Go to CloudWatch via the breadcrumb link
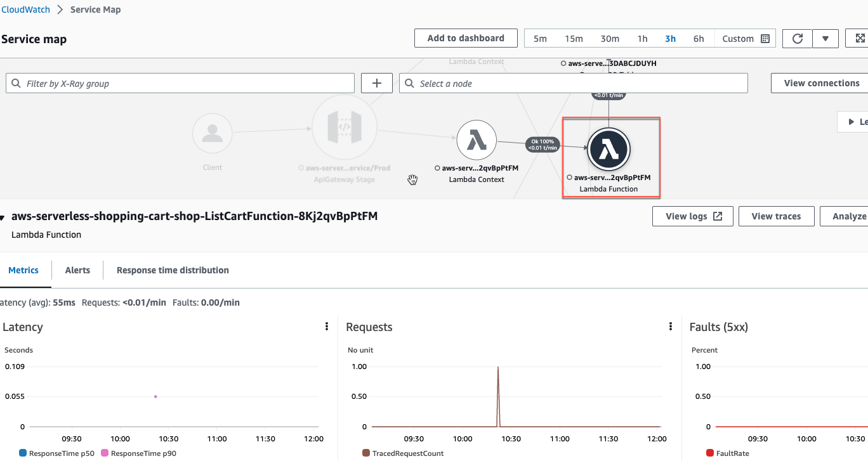Image resolution: width=868 pixels, height=461 pixels. (x=25, y=10)
